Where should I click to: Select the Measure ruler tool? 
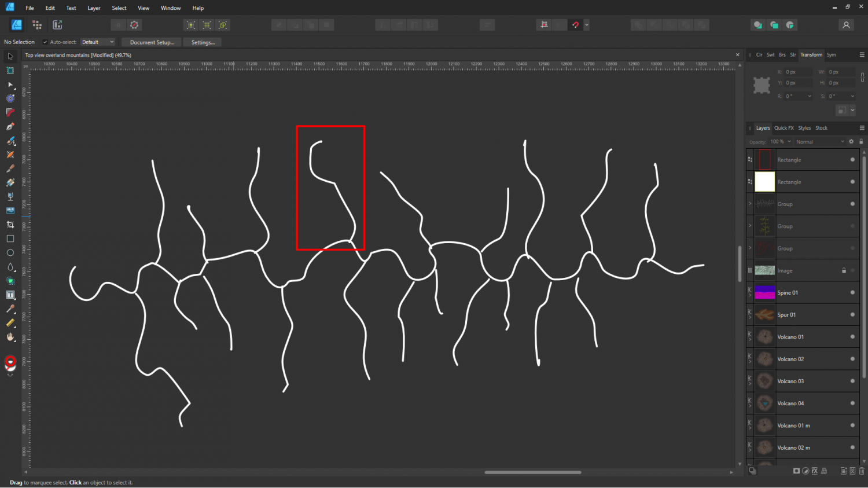pyautogui.click(x=10, y=322)
